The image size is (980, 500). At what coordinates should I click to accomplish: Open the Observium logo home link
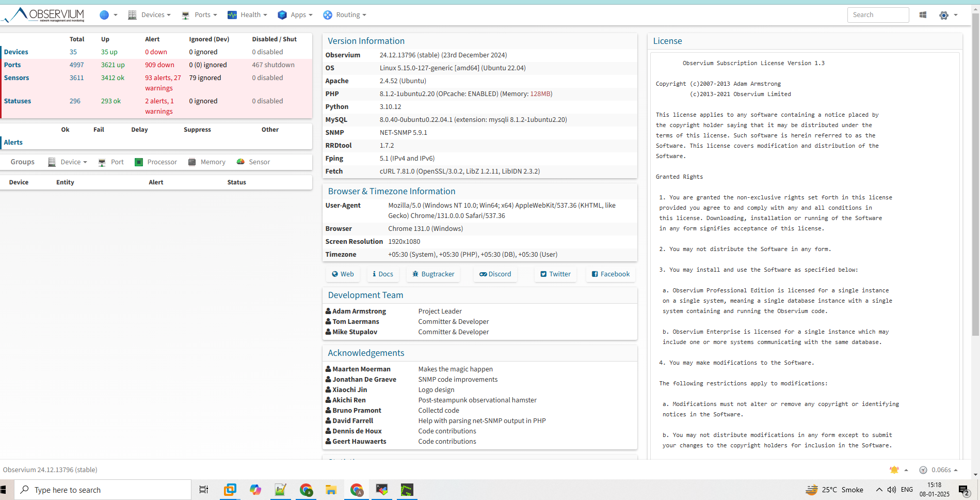point(43,15)
